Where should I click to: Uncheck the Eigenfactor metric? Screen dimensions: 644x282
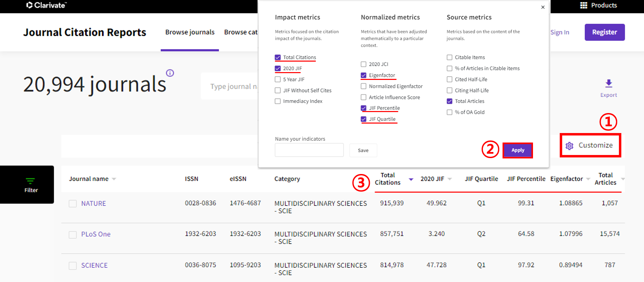click(x=363, y=75)
